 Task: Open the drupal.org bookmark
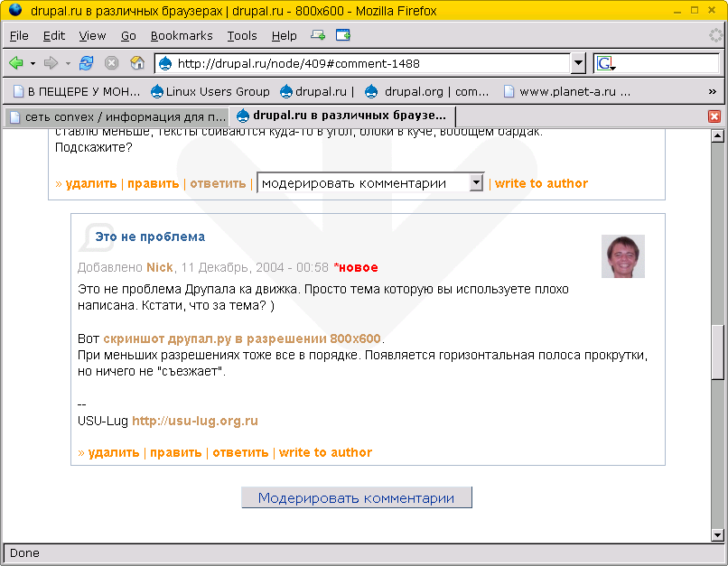[x=426, y=92]
